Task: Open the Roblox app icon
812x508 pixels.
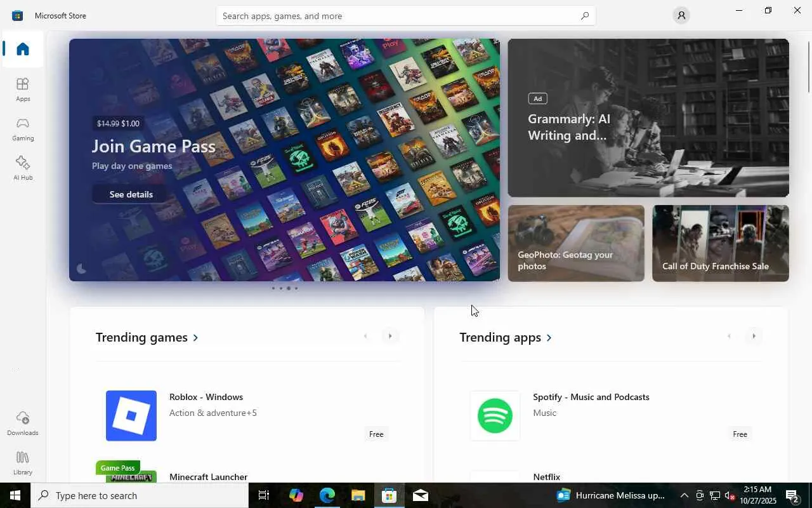Action: (131, 416)
